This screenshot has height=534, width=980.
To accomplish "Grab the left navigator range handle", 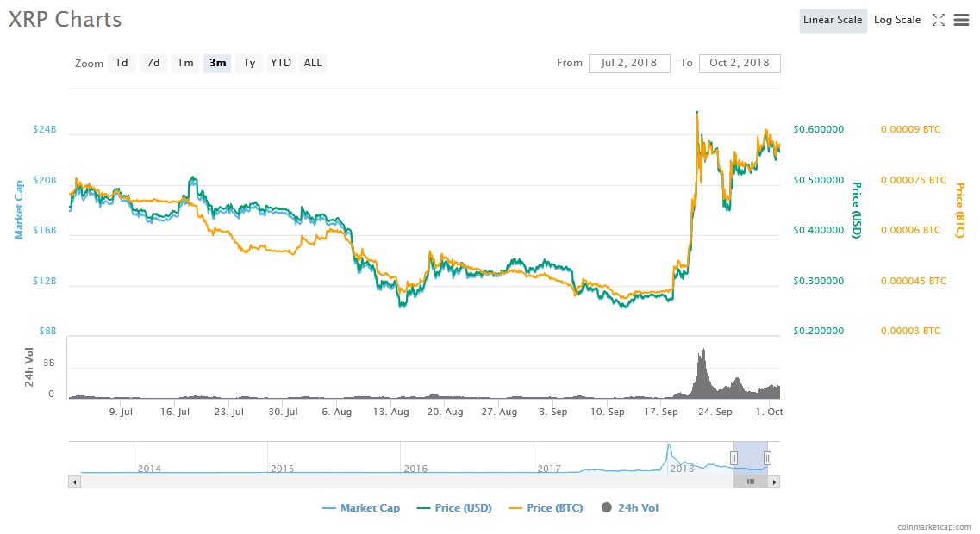I will pyautogui.click(x=733, y=458).
